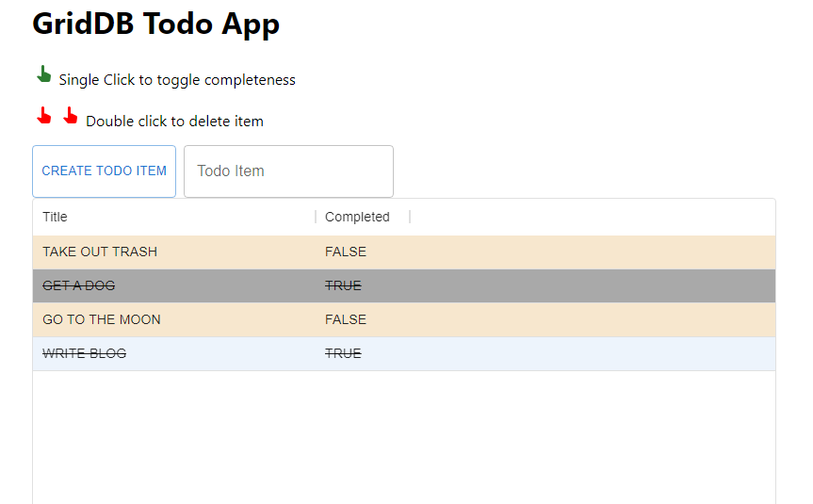This screenshot has width=813, height=504.
Task: Click FALSE value in GO TO THE MOON row
Action: pos(346,319)
